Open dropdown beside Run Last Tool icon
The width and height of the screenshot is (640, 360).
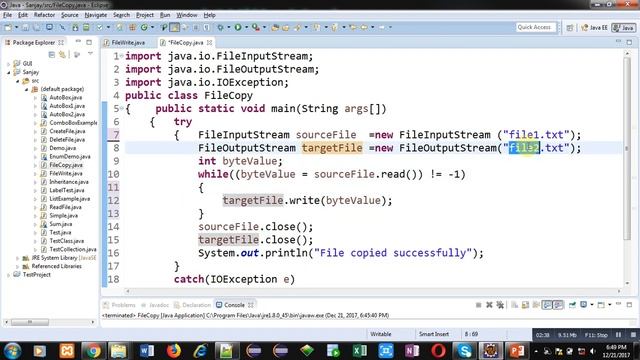coord(264,27)
